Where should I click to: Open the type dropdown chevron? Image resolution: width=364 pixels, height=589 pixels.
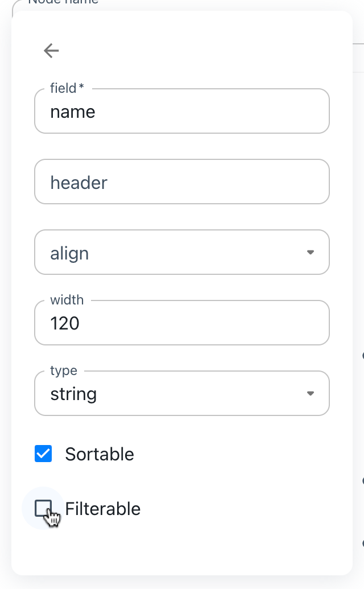(311, 393)
